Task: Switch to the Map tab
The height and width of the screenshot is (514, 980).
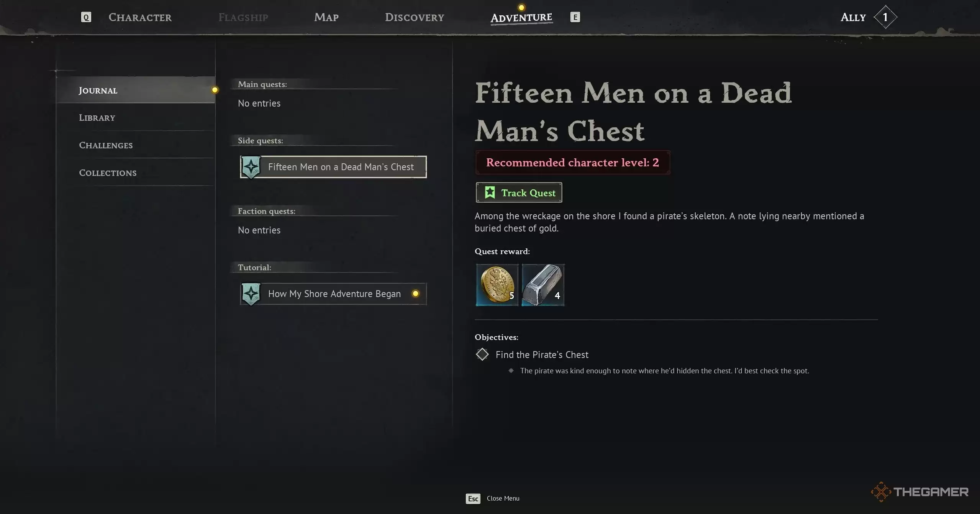Action: click(x=326, y=17)
